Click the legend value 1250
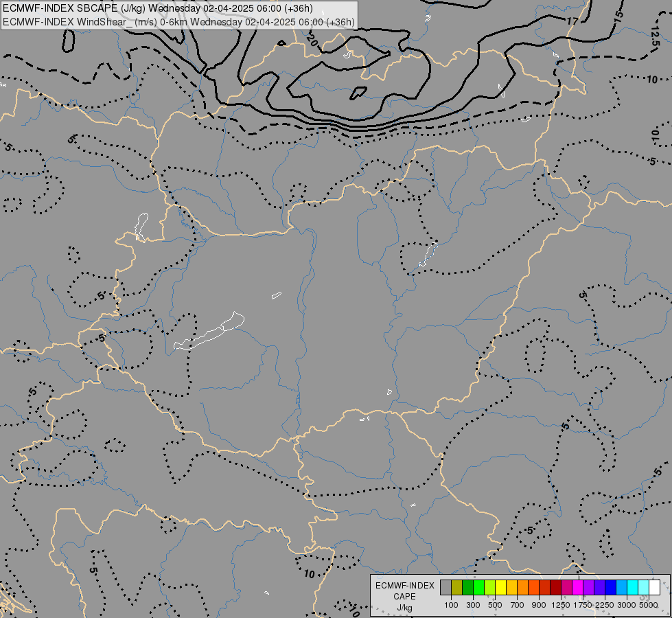 point(561,605)
